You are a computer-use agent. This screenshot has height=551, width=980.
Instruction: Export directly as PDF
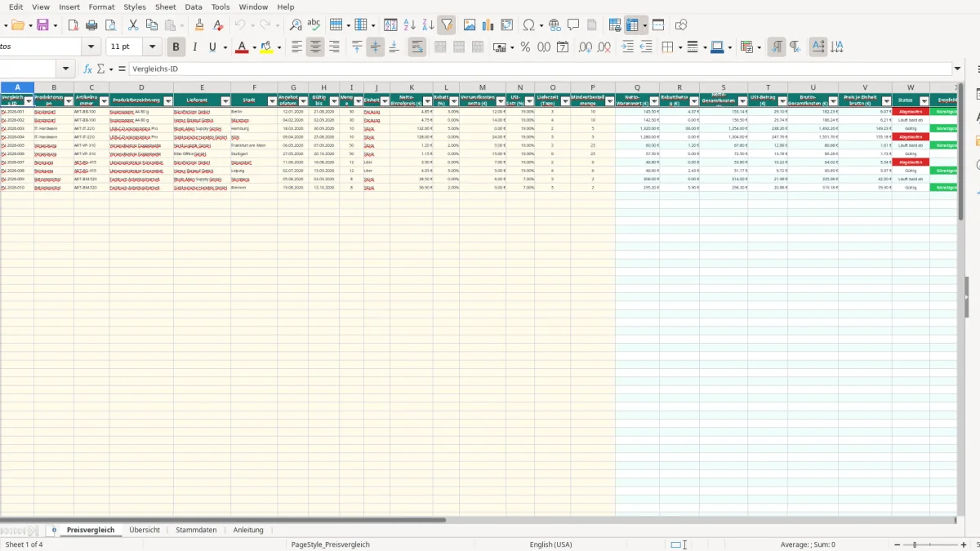coord(73,25)
